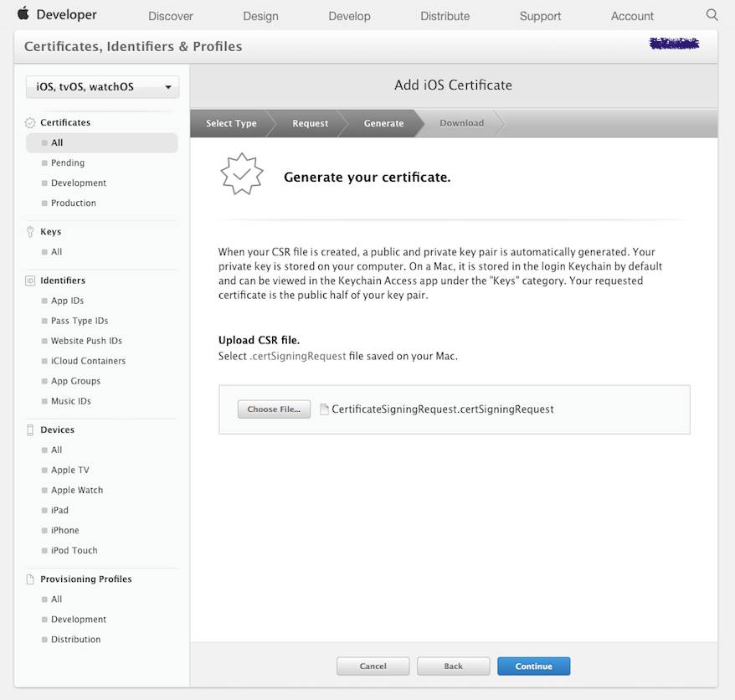Viewport: 735px width, 700px height.
Task: Go to the Request step
Action: tap(311, 123)
